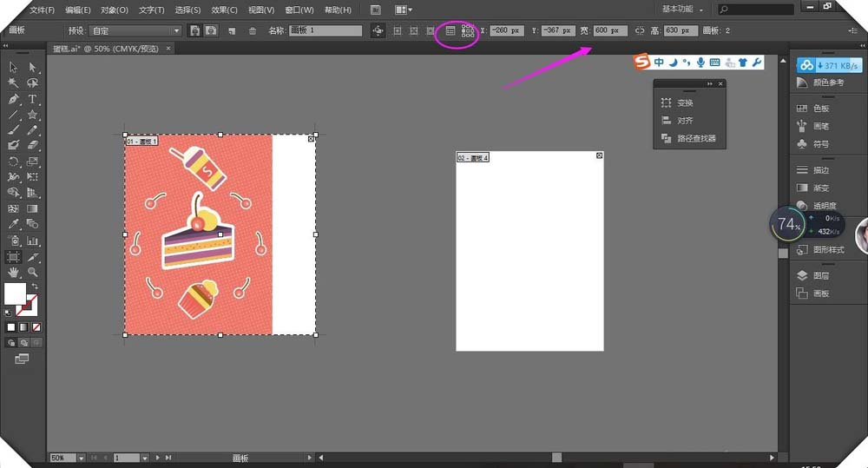Open the 窗口(W) menu
868x468 pixels.
(x=299, y=10)
